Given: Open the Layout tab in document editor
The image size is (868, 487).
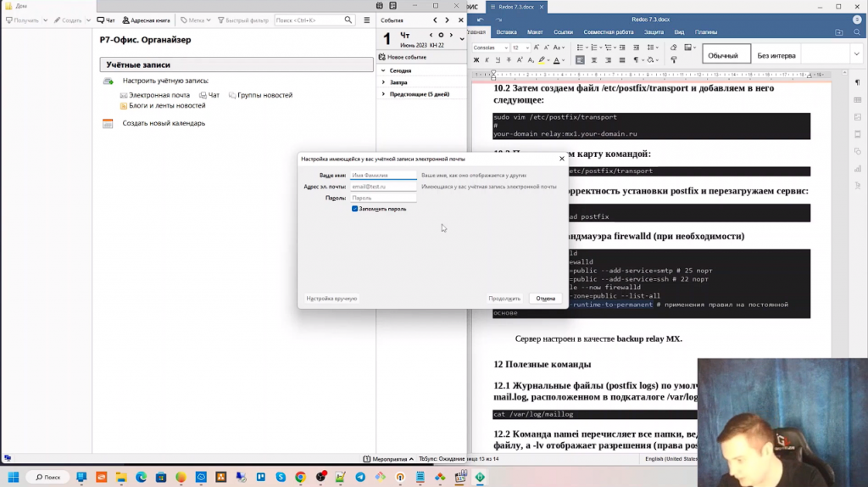Looking at the screenshot, I should point(535,32).
